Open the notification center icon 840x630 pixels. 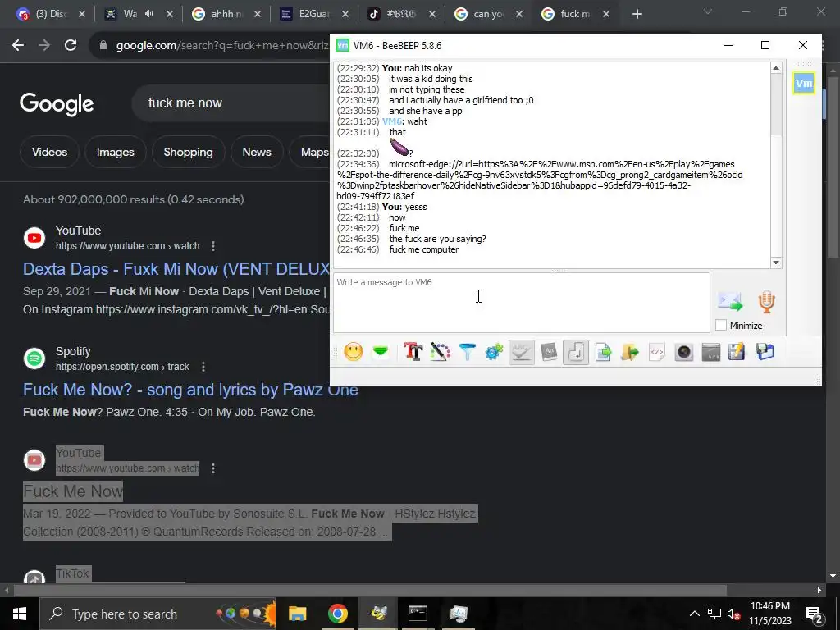point(815,614)
